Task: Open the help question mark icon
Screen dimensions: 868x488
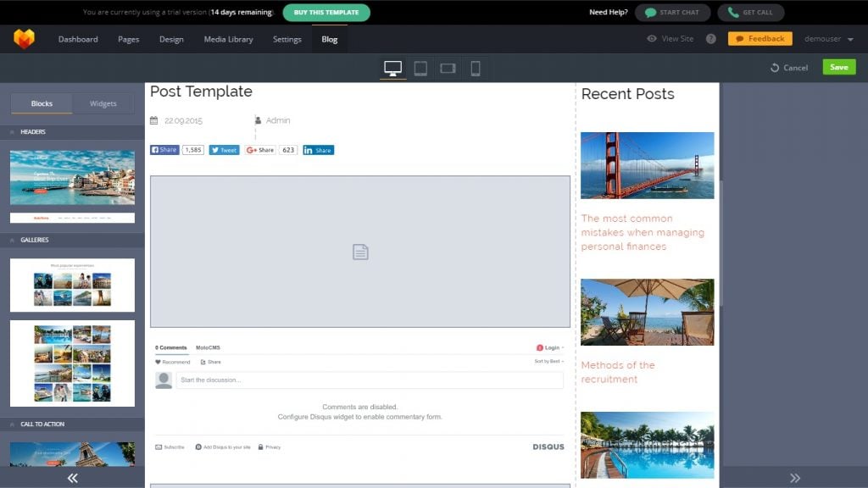Action: 710,39
